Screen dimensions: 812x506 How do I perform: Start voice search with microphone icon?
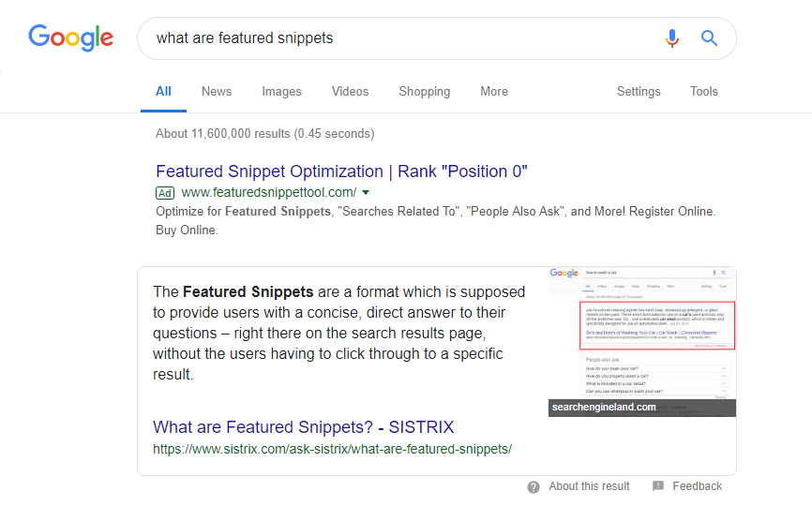point(671,38)
